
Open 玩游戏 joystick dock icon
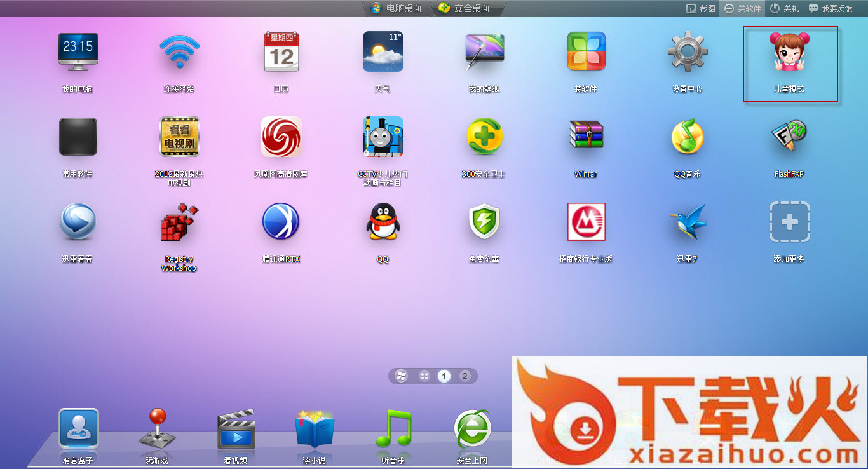(156, 429)
